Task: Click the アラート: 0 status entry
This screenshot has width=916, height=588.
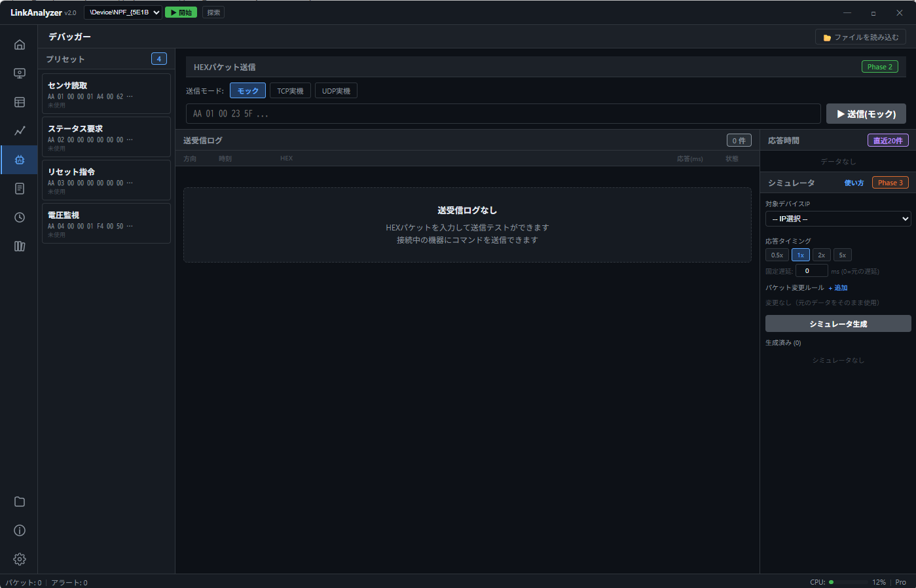Action: [69, 582]
